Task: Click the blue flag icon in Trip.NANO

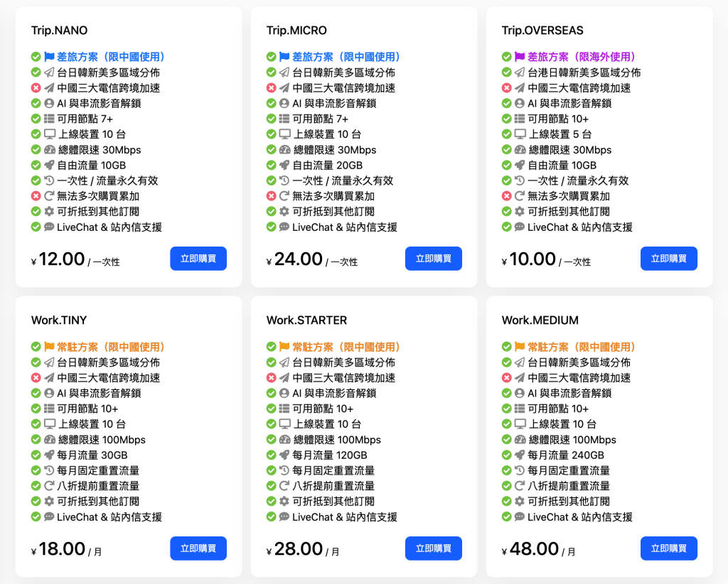Action: click(x=49, y=57)
